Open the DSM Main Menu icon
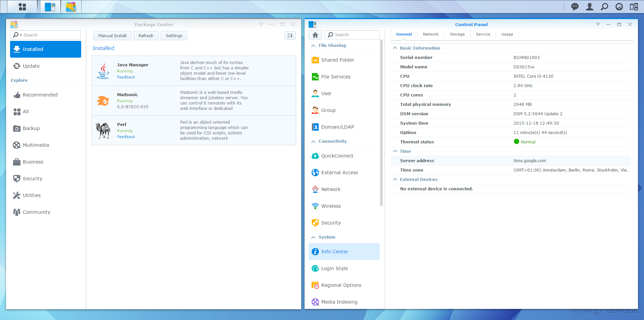 [22, 7]
